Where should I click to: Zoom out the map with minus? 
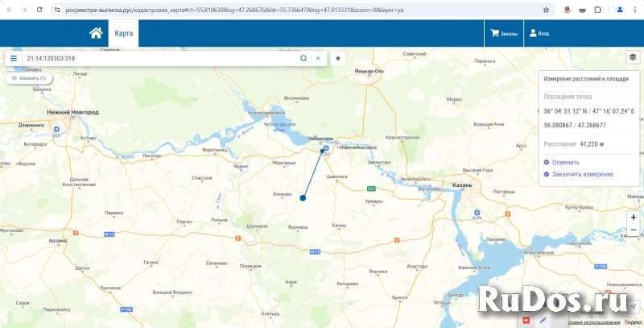click(634, 230)
